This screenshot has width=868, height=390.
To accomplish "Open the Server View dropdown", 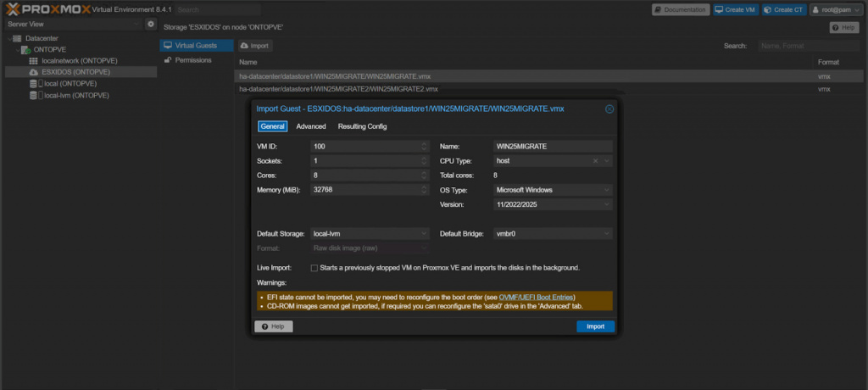I will click(73, 25).
